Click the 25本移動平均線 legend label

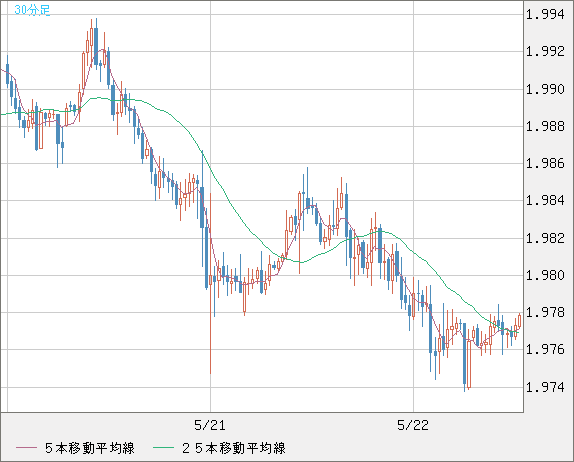click(234, 448)
